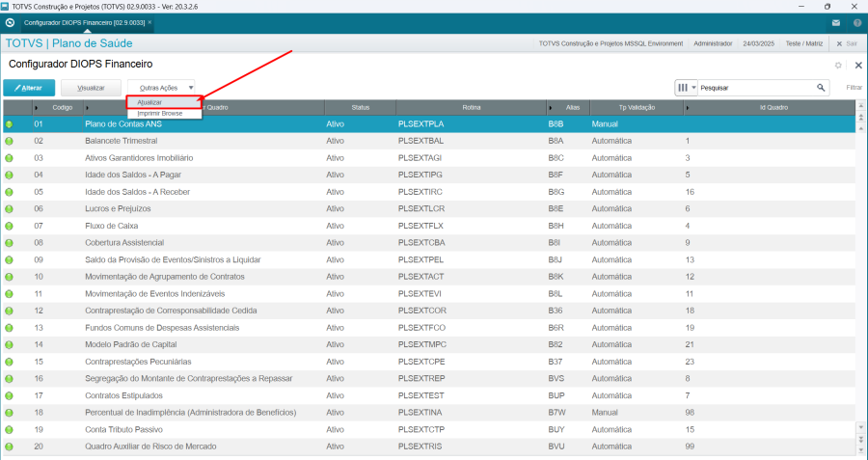Click green status icon of row 02
This screenshot has height=460, width=868.
pyautogui.click(x=9, y=141)
